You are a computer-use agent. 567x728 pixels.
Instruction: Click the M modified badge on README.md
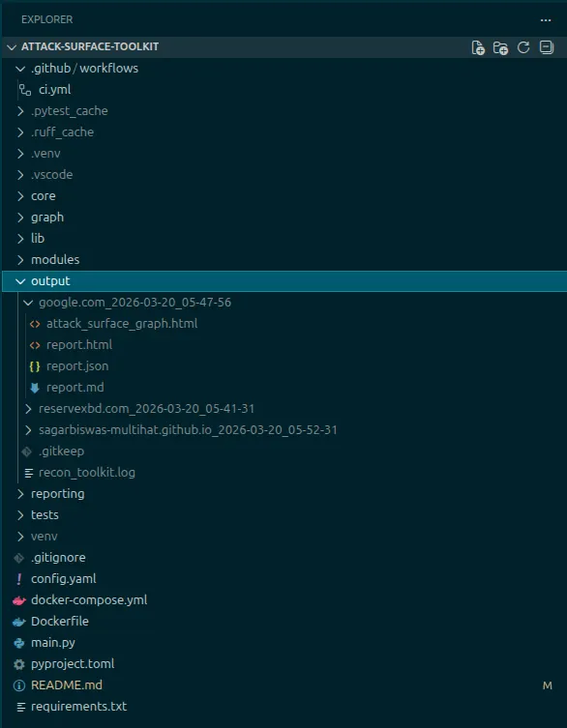tap(548, 685)
